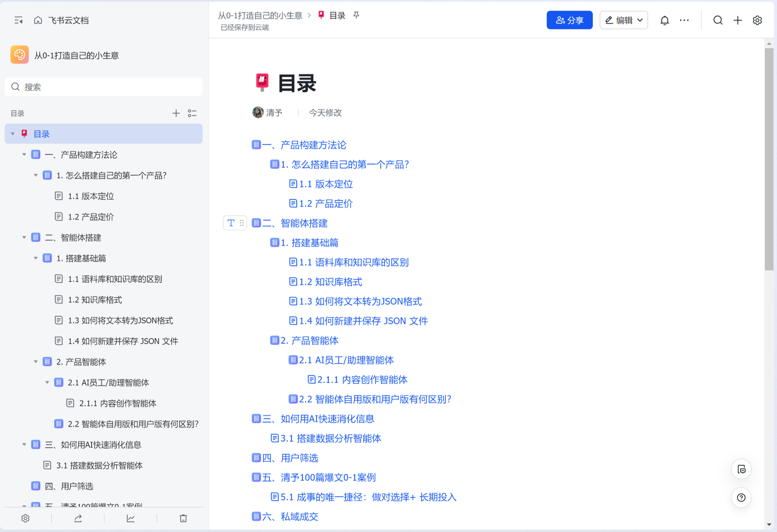Select 1.2 产品定价 in the sidebar tree

click(x=91, y=217)
